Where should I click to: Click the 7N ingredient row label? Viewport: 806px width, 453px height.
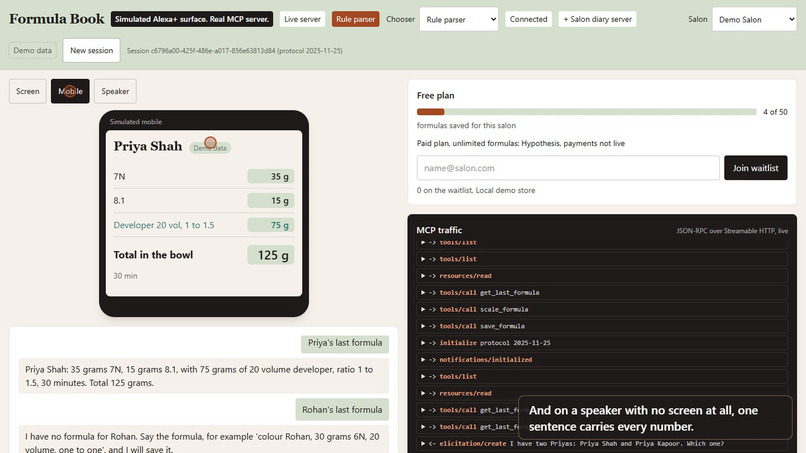pos(119,176)
